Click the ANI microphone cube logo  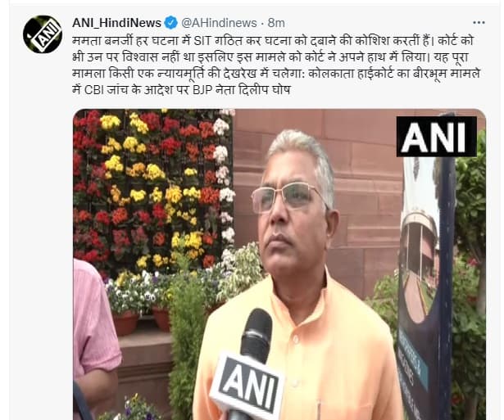pyautogui.click(x=247, y=384)
